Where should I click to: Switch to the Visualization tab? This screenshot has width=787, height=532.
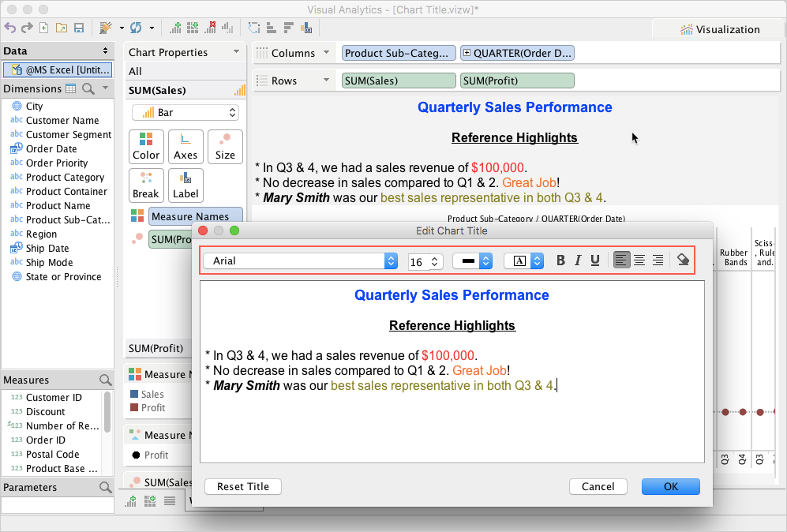tap(720, 30)
